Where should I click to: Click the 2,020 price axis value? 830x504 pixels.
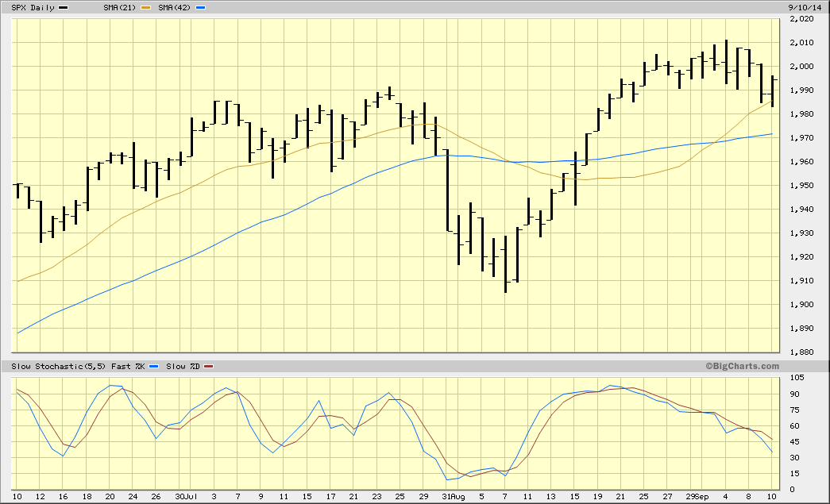coord(801,19)
